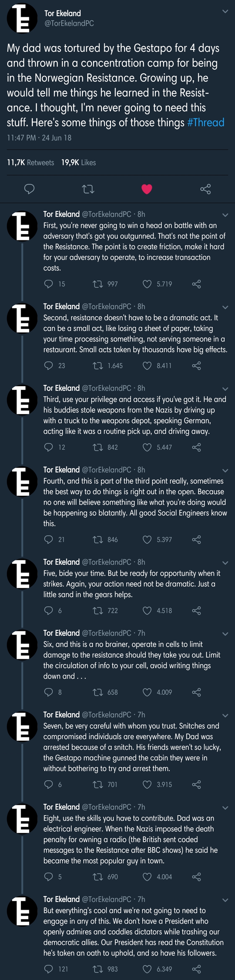235x980 pixels.
Task: Reply to the main tweet
Action: pos(29,189)
